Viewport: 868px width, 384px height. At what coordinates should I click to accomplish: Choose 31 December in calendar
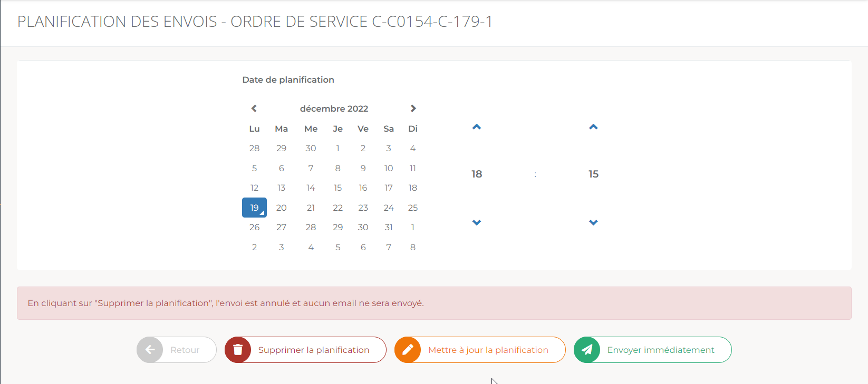[389, 228]
